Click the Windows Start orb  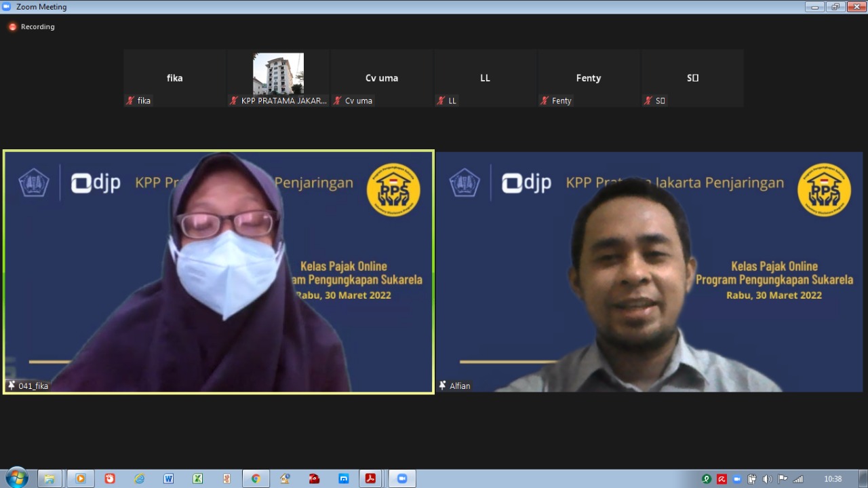tap(16, 478)
